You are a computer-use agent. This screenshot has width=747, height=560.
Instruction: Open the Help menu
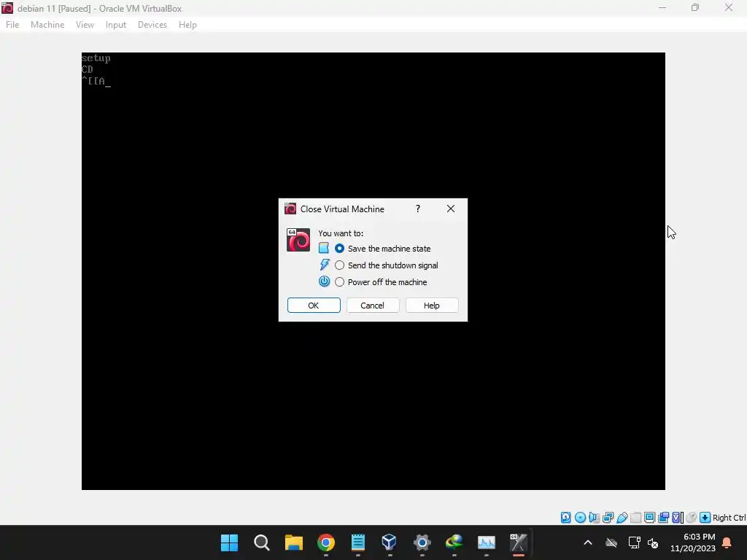coord(187,25)
